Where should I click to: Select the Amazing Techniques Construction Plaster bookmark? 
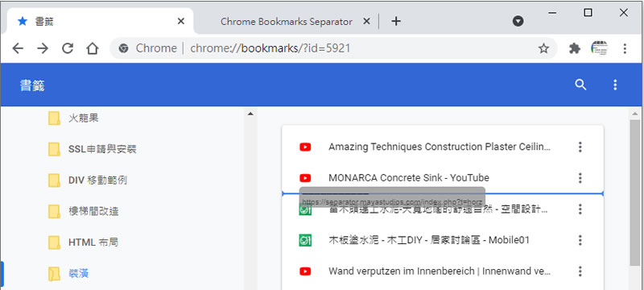[x=442, y=147]
